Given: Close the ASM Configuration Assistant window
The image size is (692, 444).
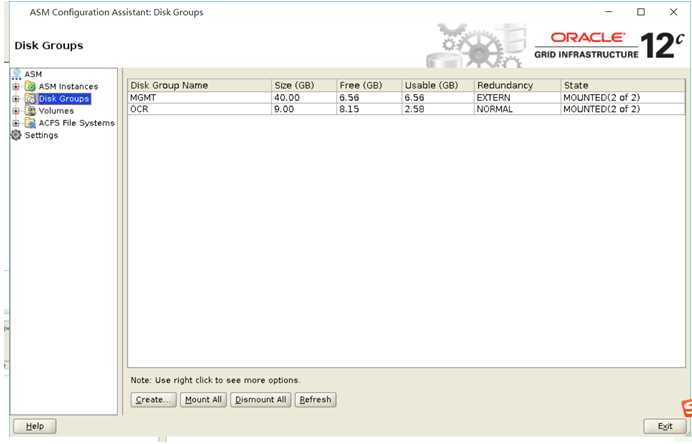Looking at the screenshot, I should pyautogui.click(x=673, y=12).
